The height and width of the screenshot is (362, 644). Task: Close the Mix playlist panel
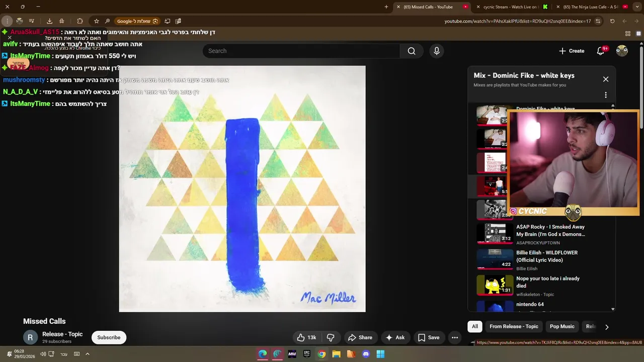point(606,79)
